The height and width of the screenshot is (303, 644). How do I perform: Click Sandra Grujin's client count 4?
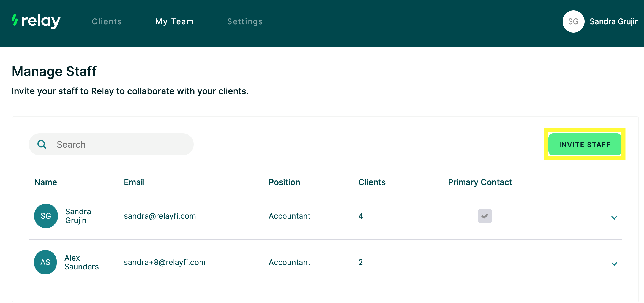361,216
